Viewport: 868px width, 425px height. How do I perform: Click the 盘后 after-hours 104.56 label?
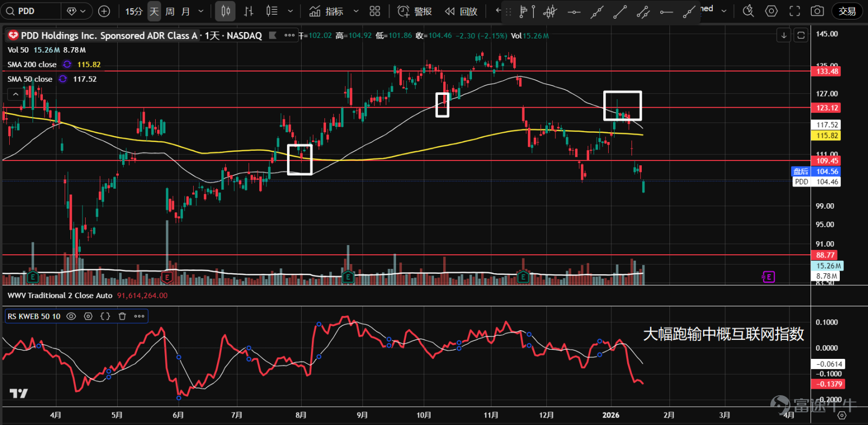pos(816,171)
